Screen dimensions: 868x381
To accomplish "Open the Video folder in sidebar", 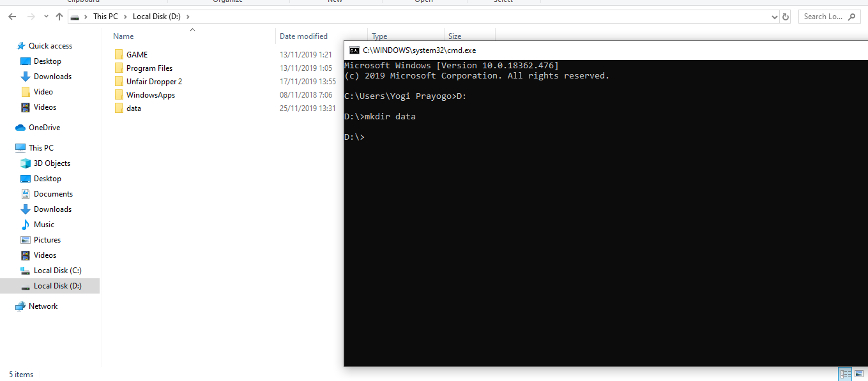I will click(x=43, y=92).
